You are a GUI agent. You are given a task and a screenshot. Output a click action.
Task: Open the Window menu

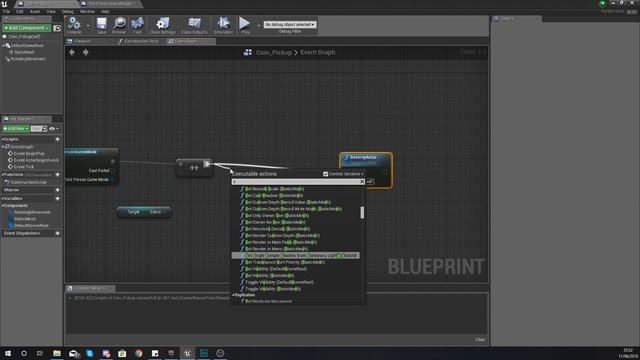[87, 11]
